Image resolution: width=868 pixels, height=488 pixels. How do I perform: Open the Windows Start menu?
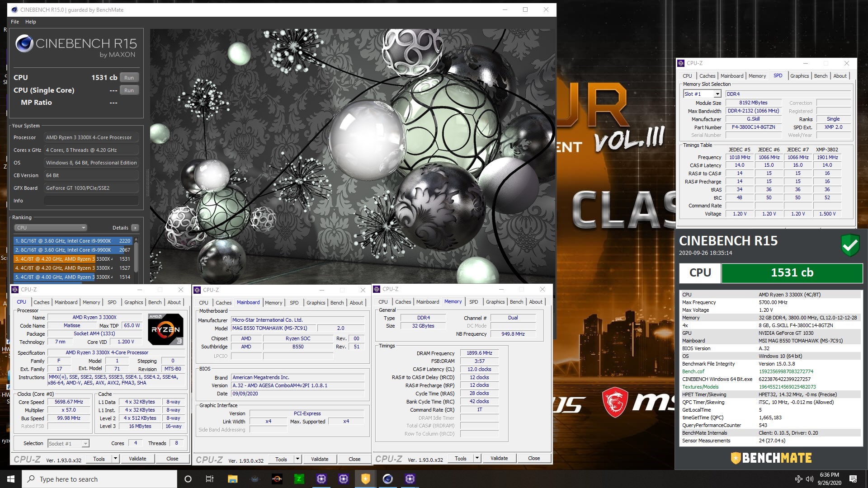click(11, 479)
